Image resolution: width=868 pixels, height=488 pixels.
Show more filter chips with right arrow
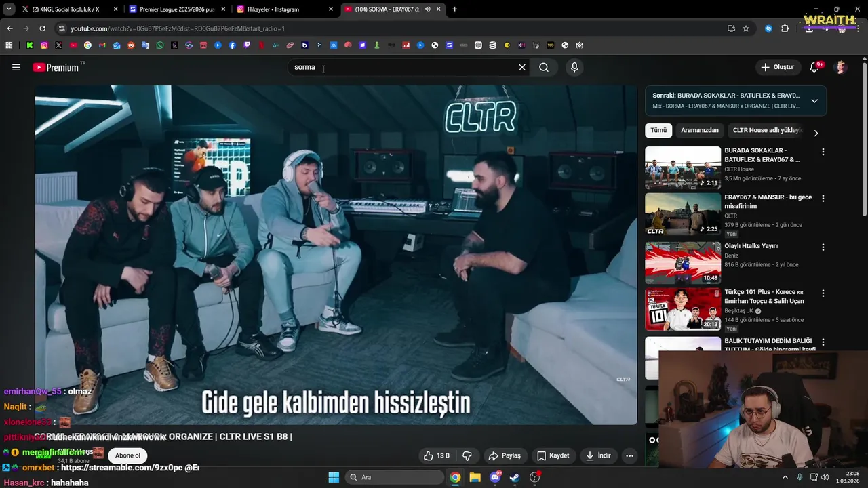coord(816,133)
